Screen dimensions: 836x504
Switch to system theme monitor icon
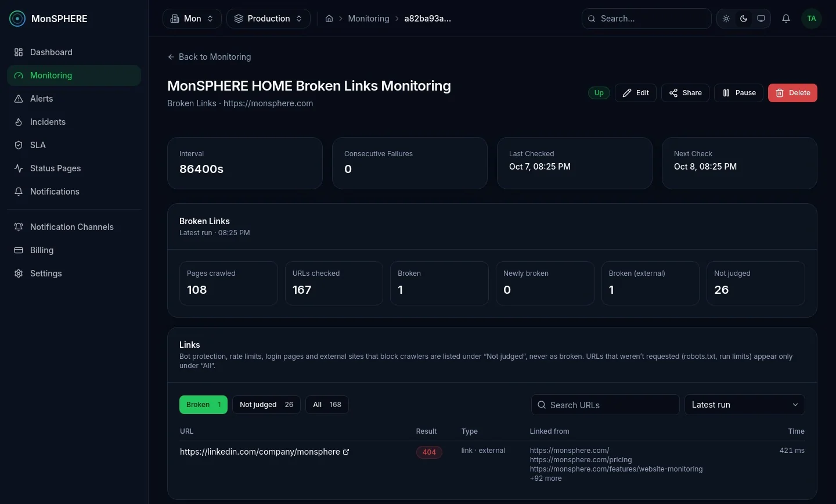click(761, 19)
